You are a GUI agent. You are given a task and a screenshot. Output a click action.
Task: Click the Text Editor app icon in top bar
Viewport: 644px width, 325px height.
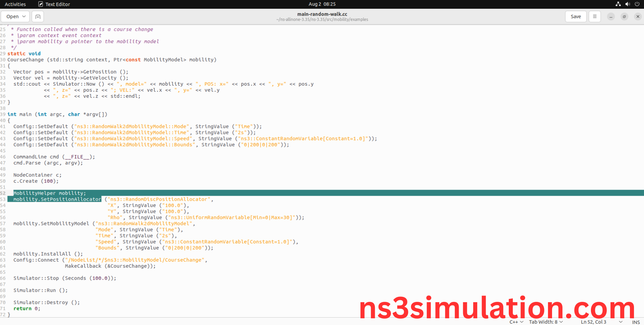click(41, 4)
